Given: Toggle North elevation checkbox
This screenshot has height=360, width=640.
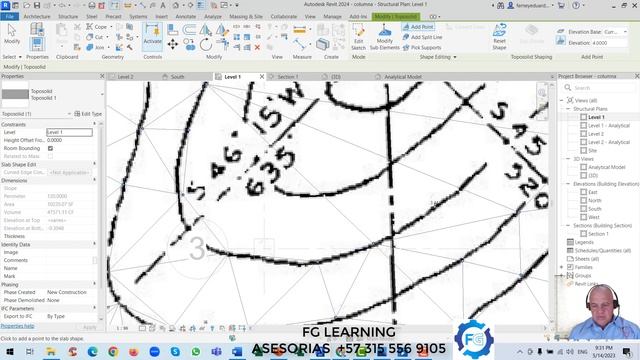Looking at the screenshot, I should pyautogui.click(x=583, y=200).
